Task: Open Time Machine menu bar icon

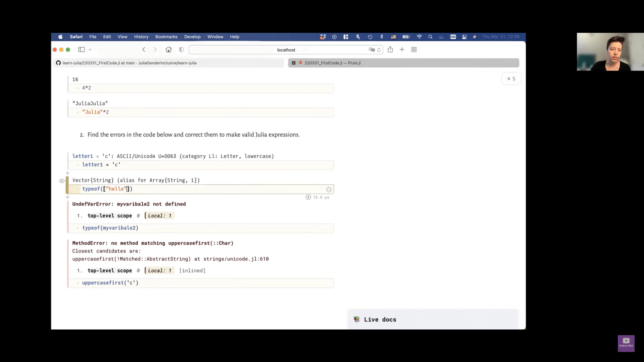Action: (370, 37)
